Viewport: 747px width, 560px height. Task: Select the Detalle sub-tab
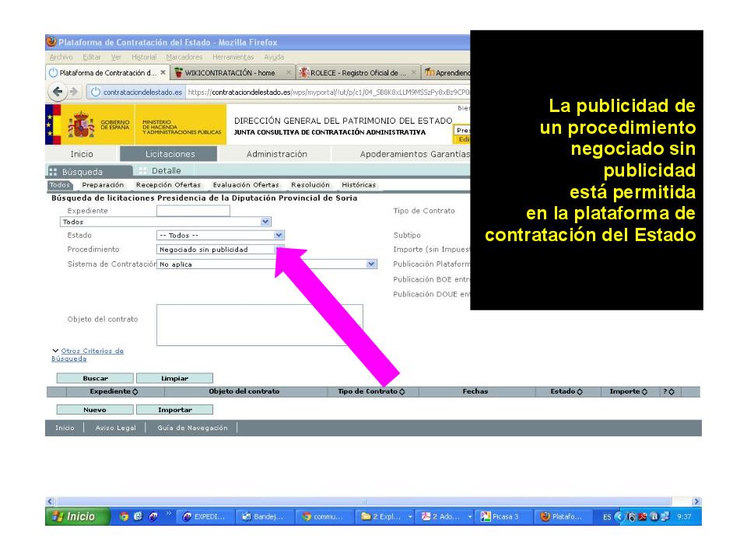coord(166,171)
